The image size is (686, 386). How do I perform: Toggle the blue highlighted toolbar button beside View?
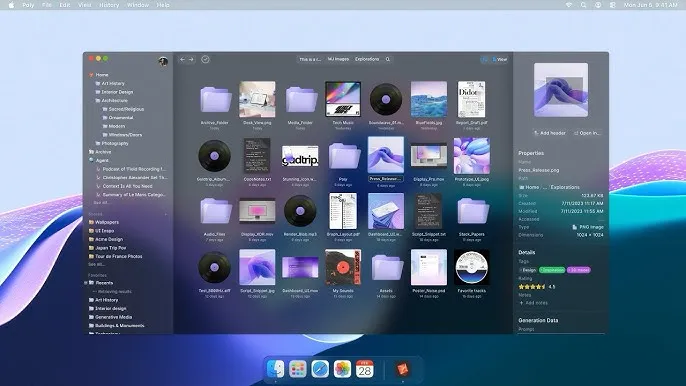[x=484, y=59]
